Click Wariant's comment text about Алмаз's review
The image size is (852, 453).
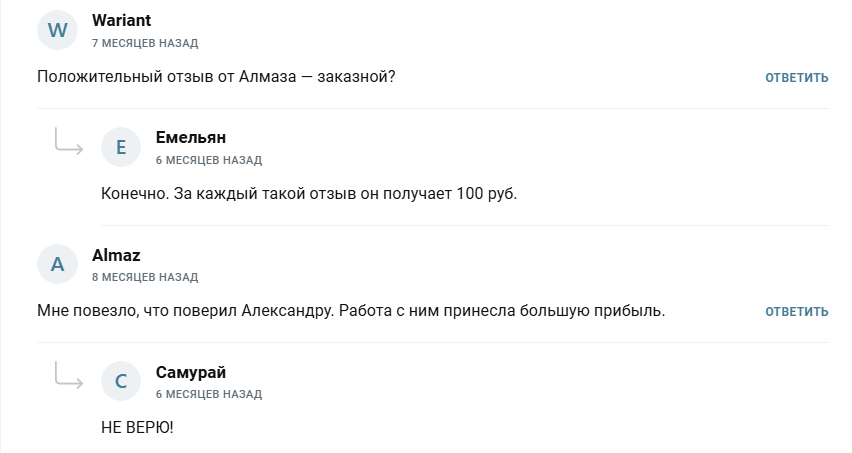[x=216, y=77]
